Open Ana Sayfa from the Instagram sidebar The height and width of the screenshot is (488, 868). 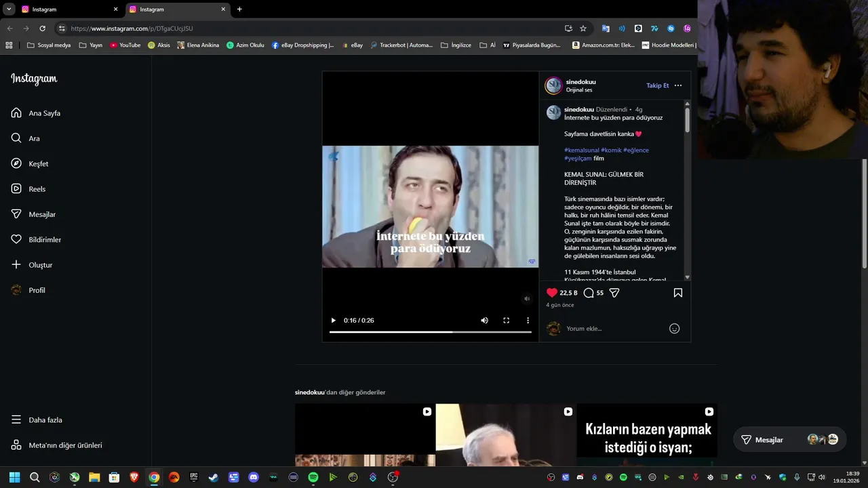36,113
